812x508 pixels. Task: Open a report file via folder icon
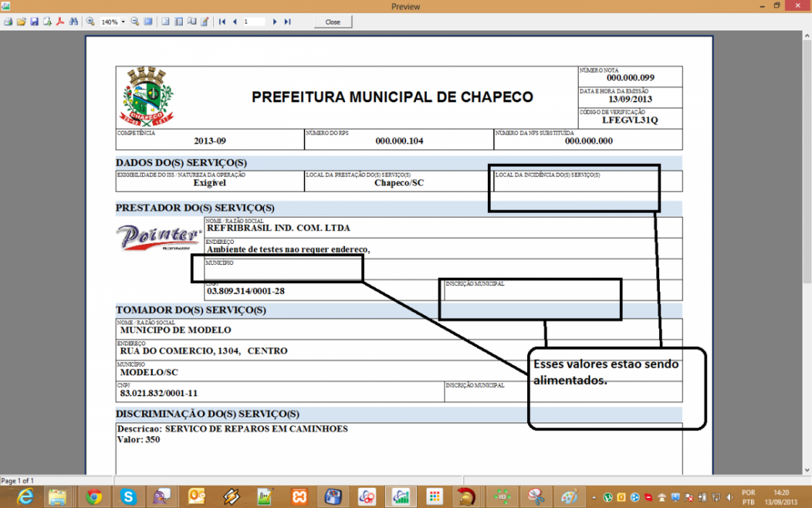tap(21, 22)
